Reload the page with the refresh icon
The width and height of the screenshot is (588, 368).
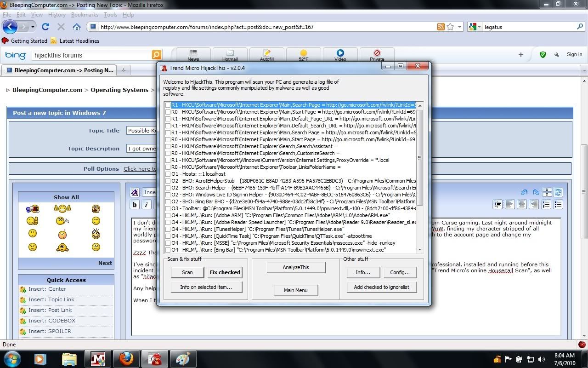(45, 27)
